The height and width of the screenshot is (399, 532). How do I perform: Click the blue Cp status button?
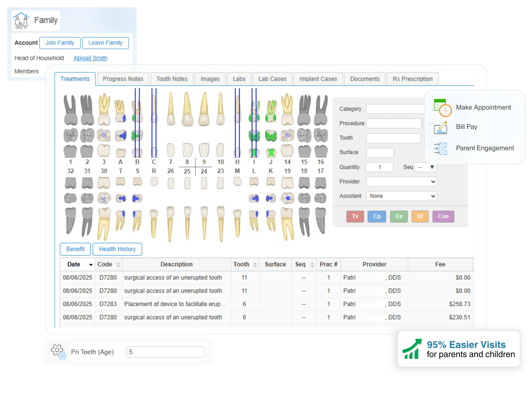(377, 216)
